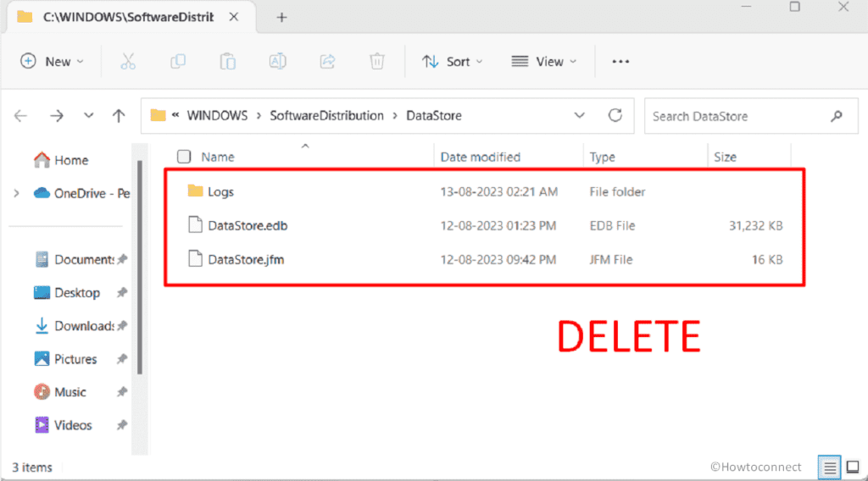Select the file name DataStore.edb
Screen dimensions: 868x481
[248, 225]
